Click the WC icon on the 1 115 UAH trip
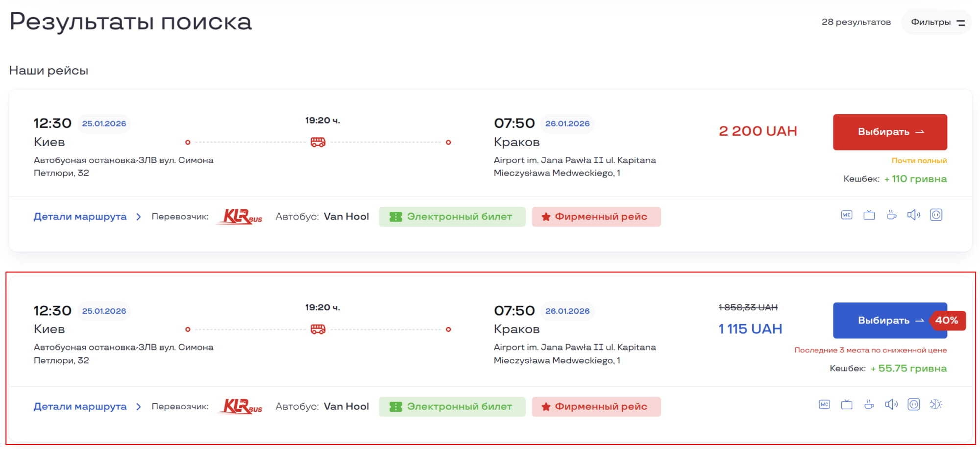This screenshot has height=449, width=980. [x=824, y=404]
